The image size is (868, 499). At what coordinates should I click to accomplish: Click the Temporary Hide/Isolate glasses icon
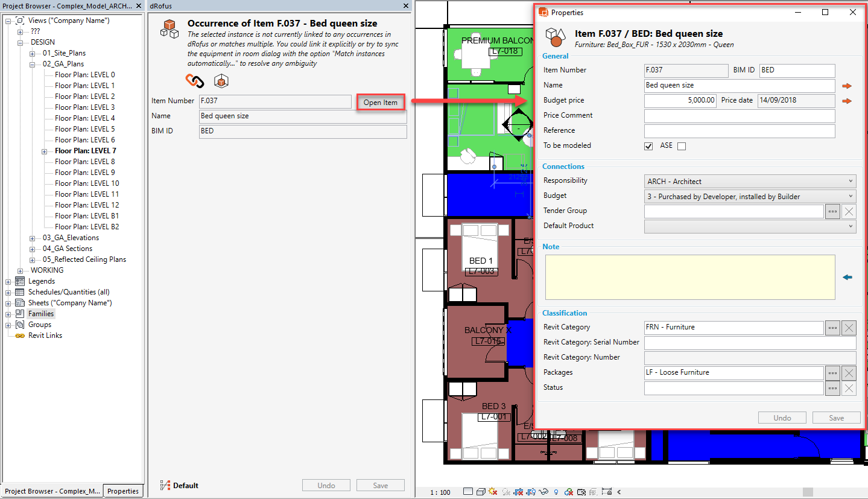[543, 492]
